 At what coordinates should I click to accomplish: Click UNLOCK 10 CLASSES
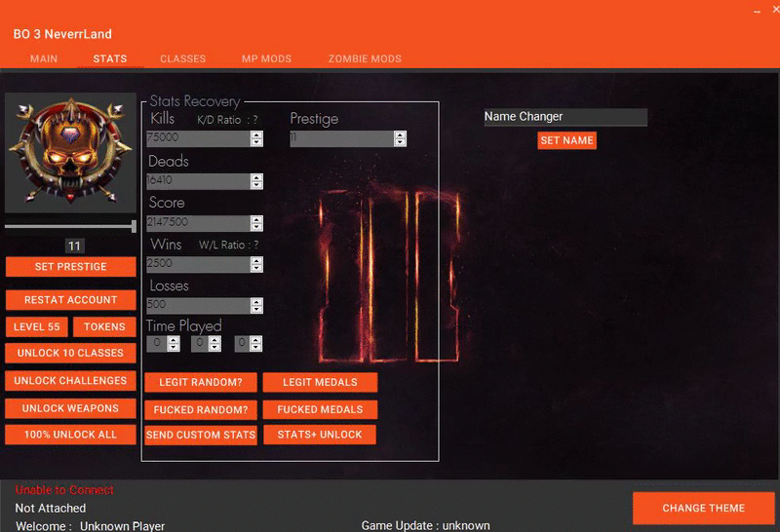(70, 353)
